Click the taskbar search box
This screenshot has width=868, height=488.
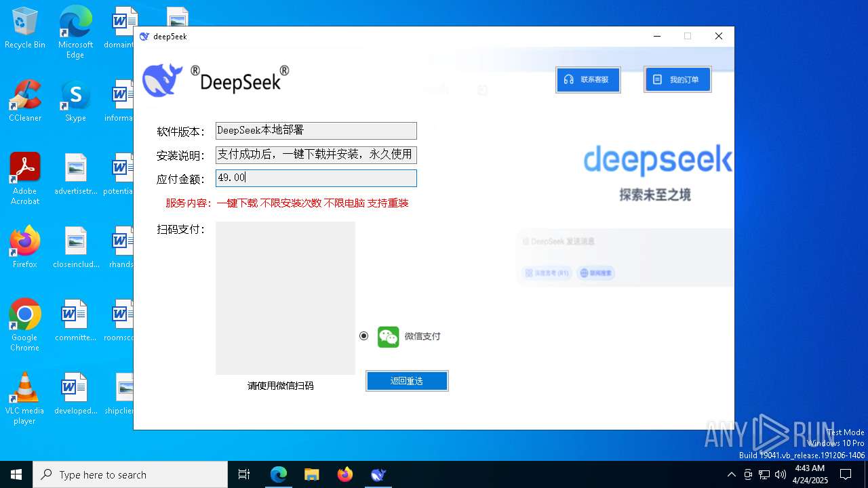130,474
